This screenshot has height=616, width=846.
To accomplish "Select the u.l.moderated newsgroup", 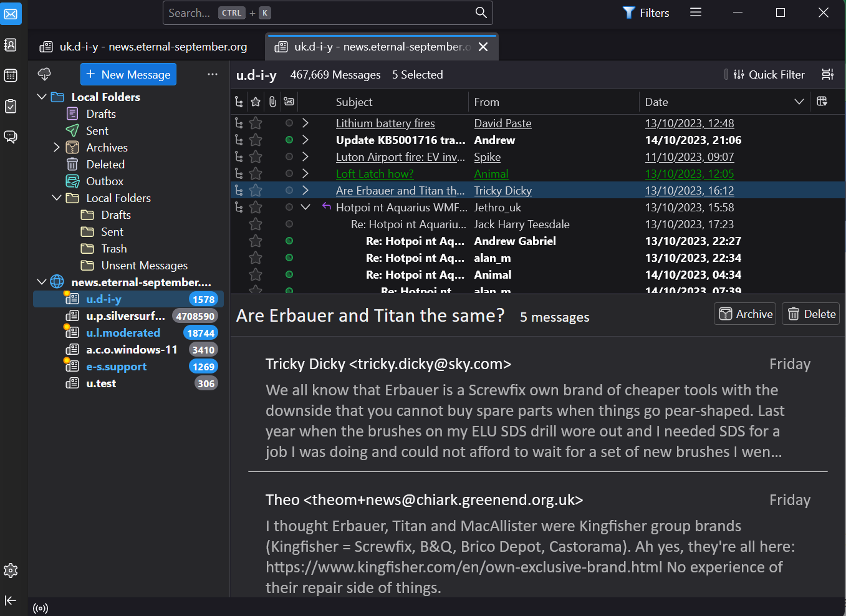I will point(123,333).
